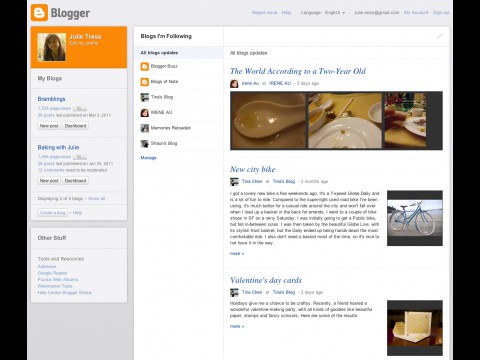Image resolution: width=480 pixels, height=360 pixels.
Task: Open post The World According to a Two-Year Old
Action: tap(298, 71)
